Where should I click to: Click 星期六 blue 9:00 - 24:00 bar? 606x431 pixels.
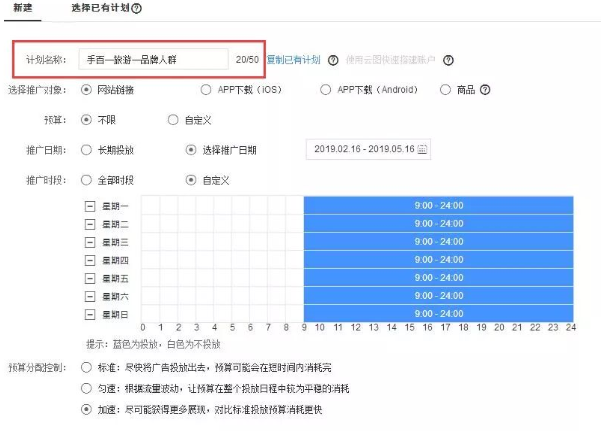point(439,296)
